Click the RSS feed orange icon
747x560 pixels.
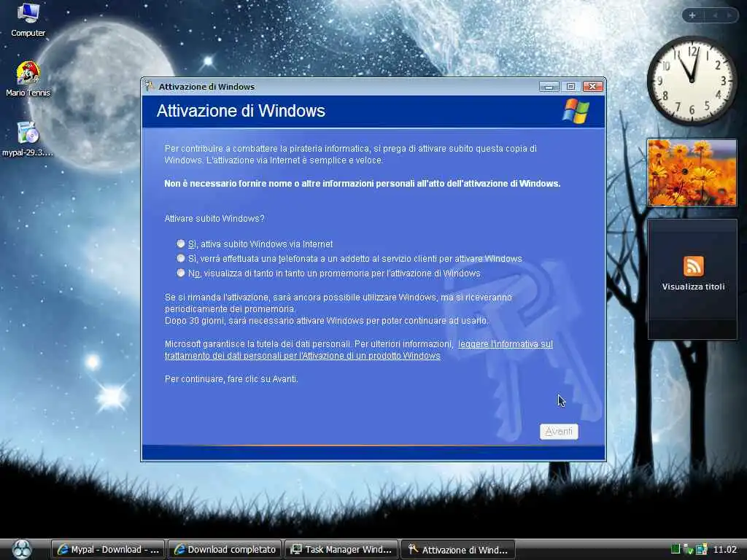pos(693,266)
